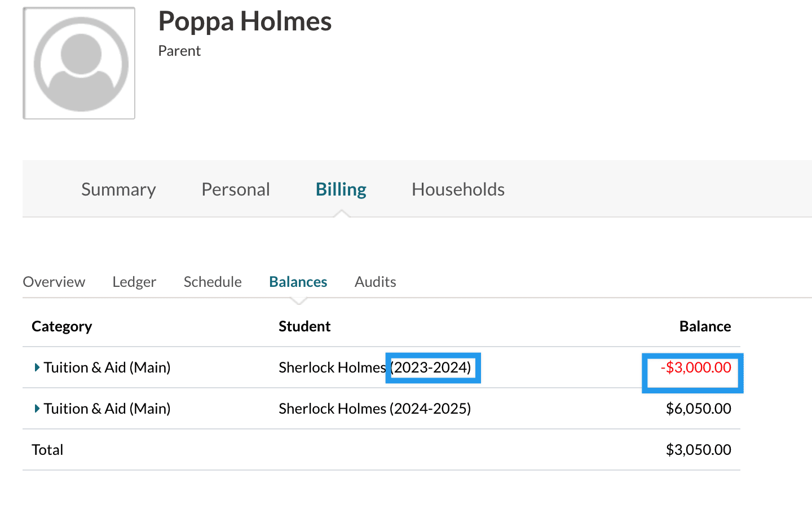Click the Category column header

(62, 326)
